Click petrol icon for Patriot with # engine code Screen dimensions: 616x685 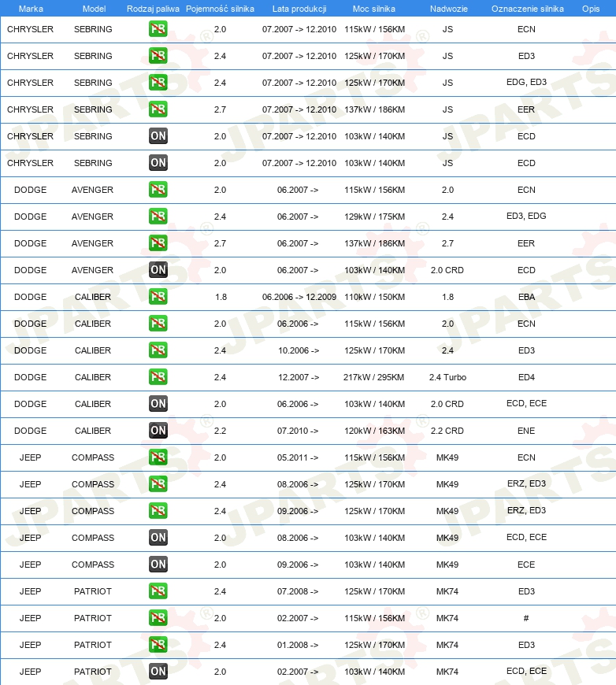pos(158,618)
